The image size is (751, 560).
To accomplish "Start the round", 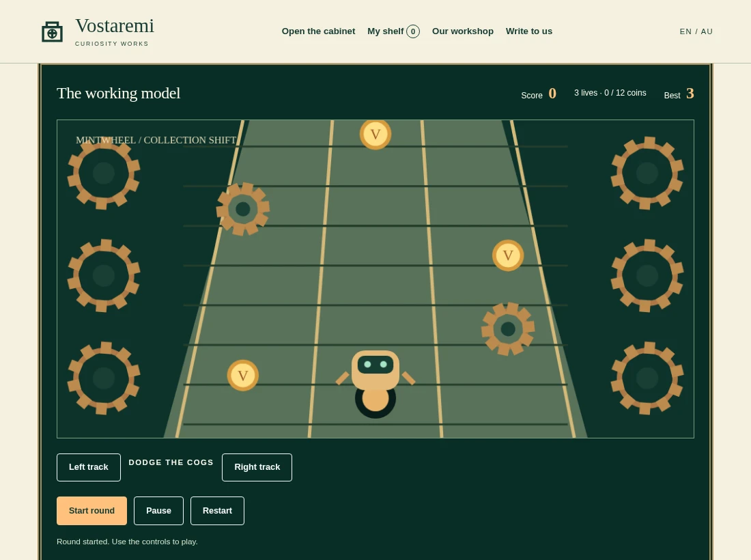I will [x=91, y=511].
